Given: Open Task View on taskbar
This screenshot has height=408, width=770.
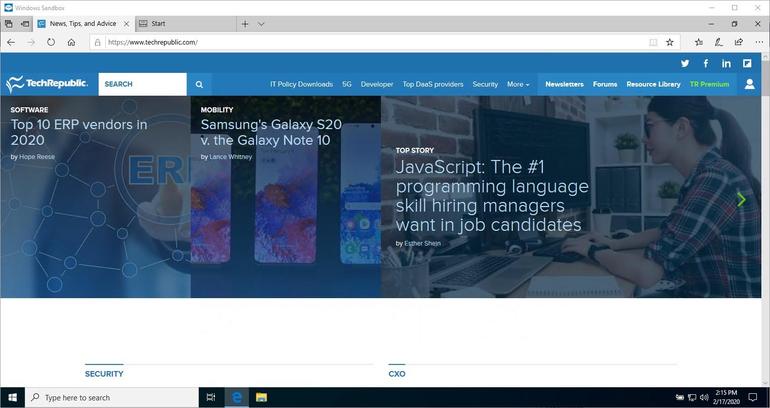Looking at the screenshot, I should click(211, 398).
